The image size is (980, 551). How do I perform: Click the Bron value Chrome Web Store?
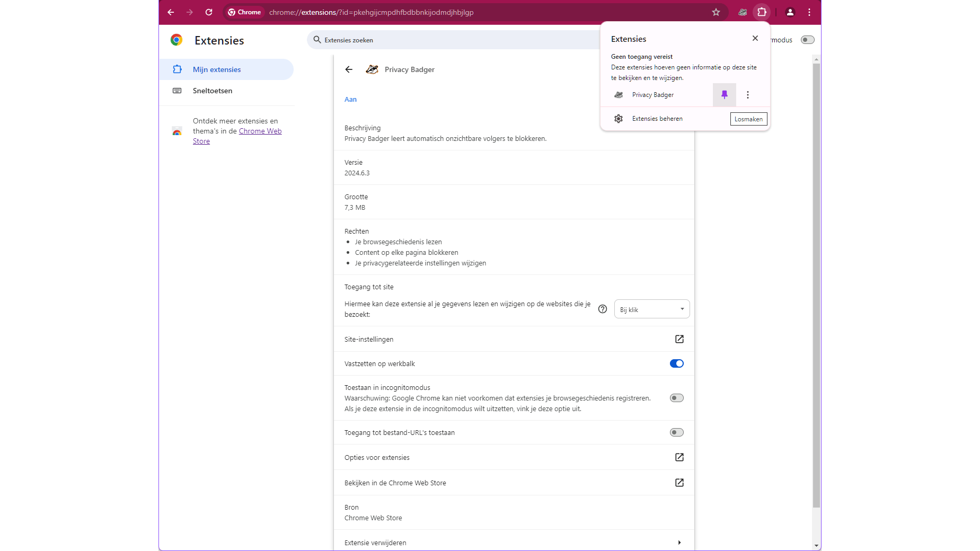coord(373,518)
